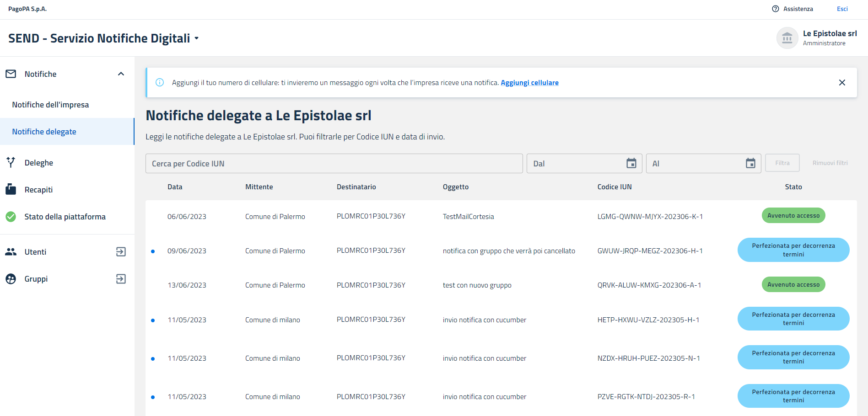This screenshot has height=416, width=868.
Task: Click the Deleghe fork icon in sidebar
Action: [11, 162]
